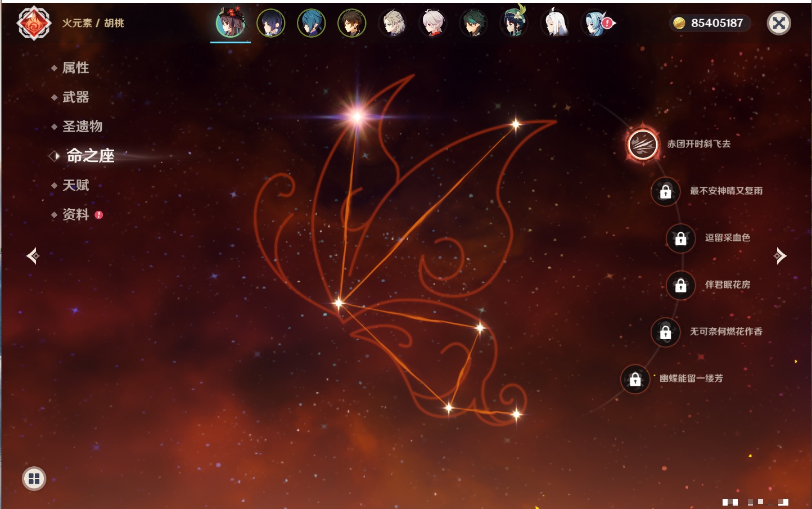Screen dimensions: 812x509
Task: Open the grid menu icon at bottom left
Action: (x=34, y=479)
